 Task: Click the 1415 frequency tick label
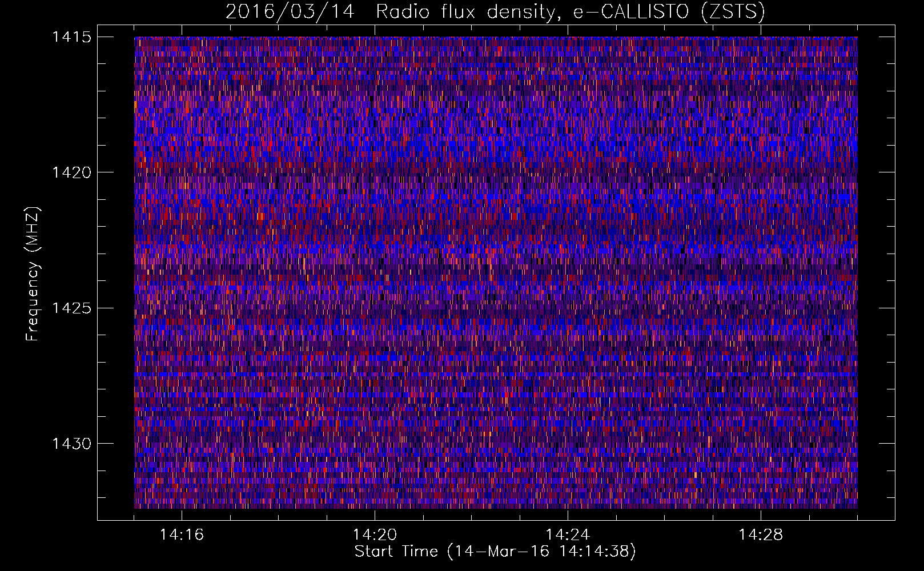coord(71,37)
